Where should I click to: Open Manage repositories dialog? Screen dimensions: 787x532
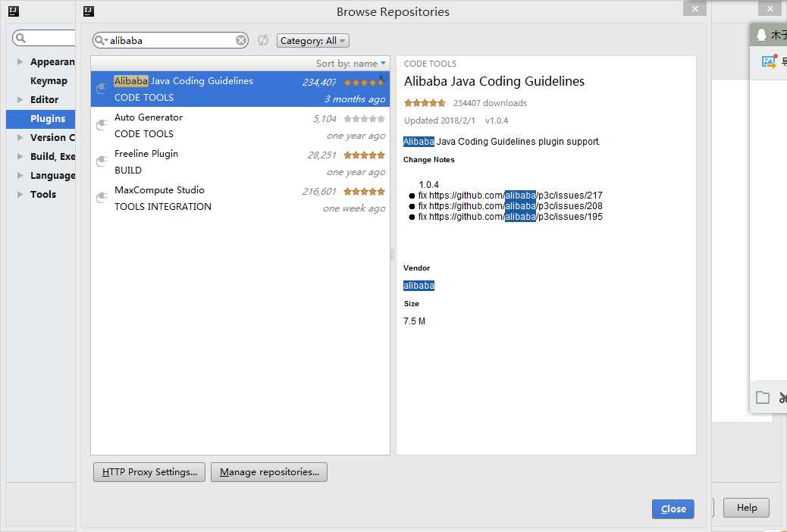pyautogui.click(x=269, y=472)
